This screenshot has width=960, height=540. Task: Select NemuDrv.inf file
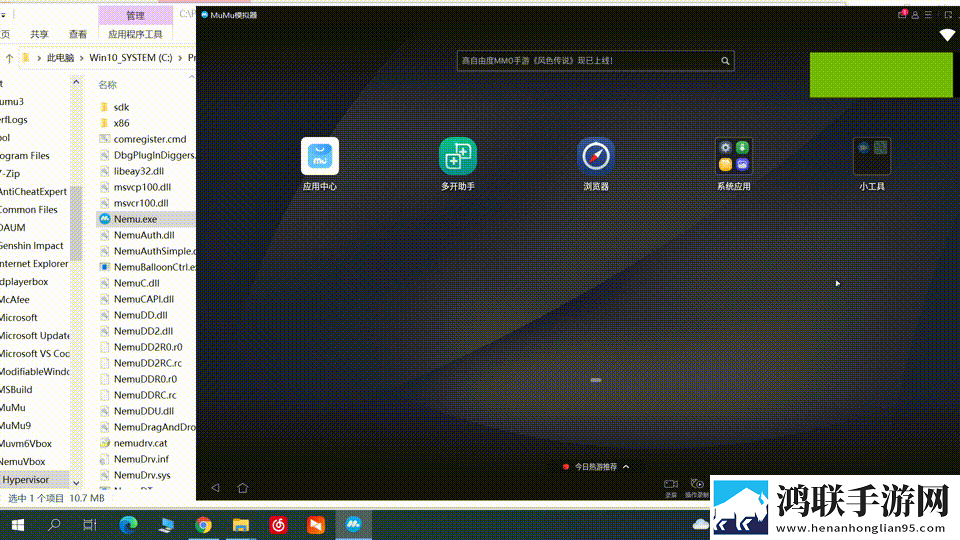[x=141, y=459]
